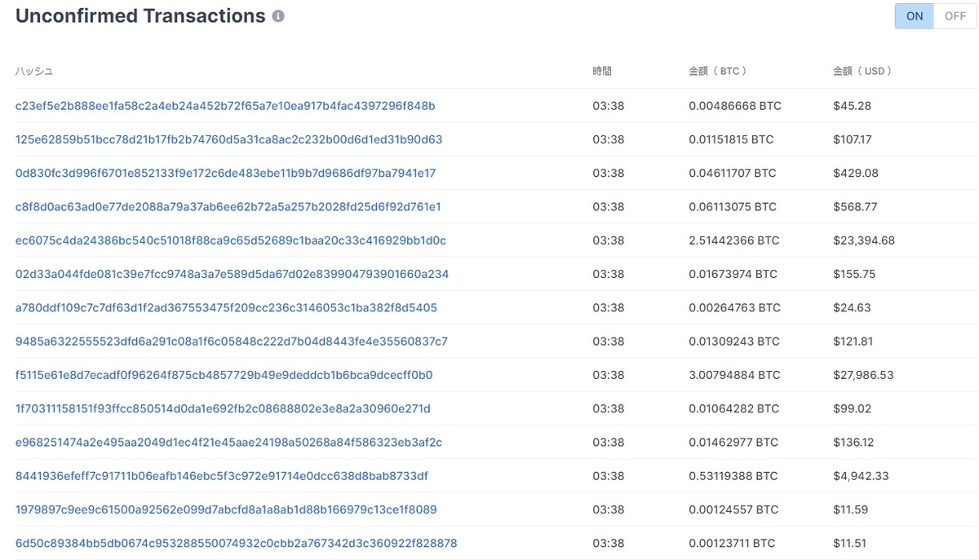
Task: Open transaction hash starting with ec6075c4da24
Action: click(231, 240)
